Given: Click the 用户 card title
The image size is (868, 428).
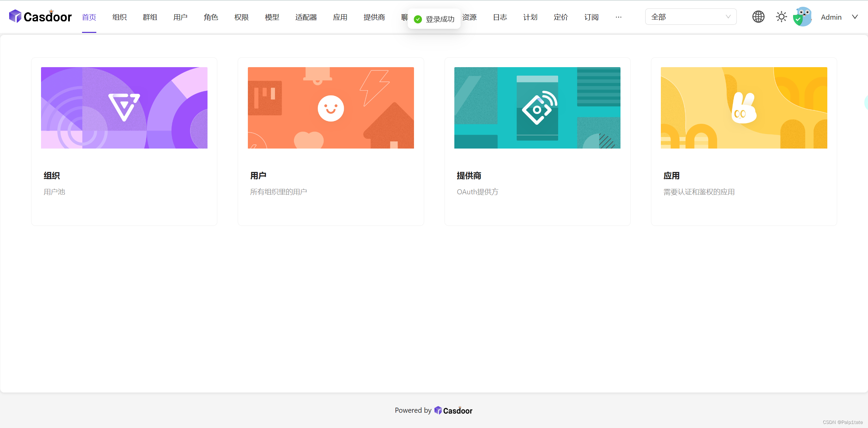Looking at the screenshot, I should [x=258, y=176].
